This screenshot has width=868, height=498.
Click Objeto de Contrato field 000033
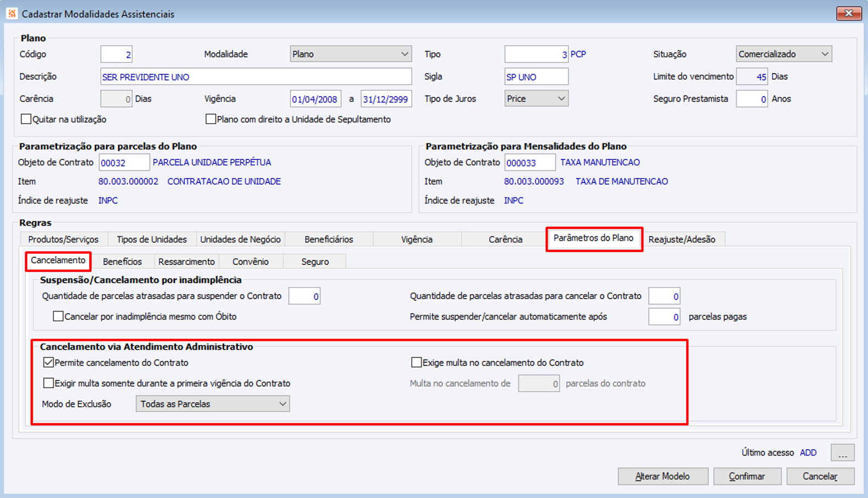(530, 162)
